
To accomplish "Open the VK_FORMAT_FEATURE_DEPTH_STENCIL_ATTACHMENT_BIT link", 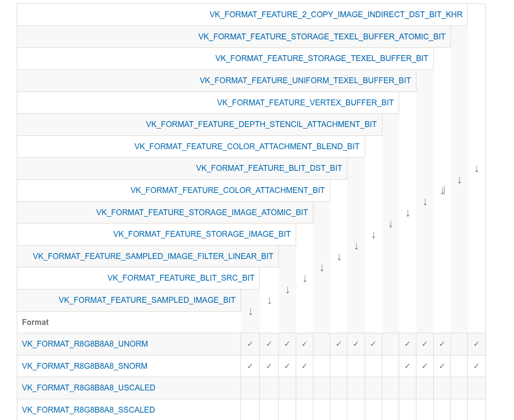I will (261, 125).
